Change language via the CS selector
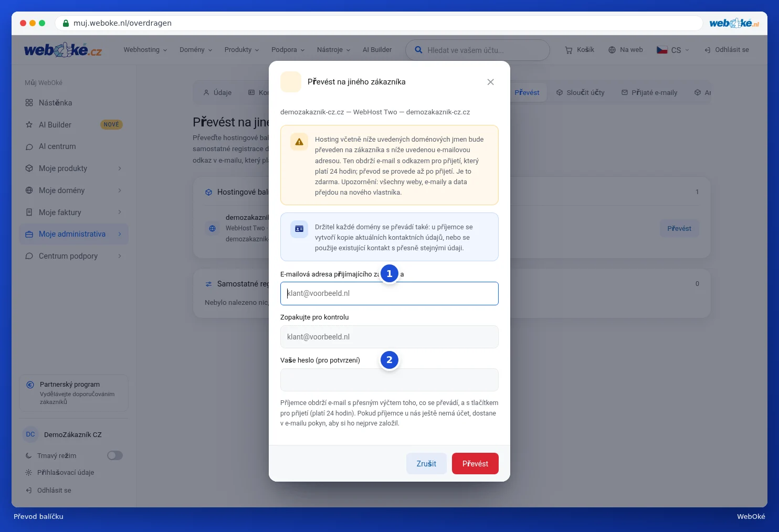The height and width of the screenshot is (532, 779). [673, 50]
